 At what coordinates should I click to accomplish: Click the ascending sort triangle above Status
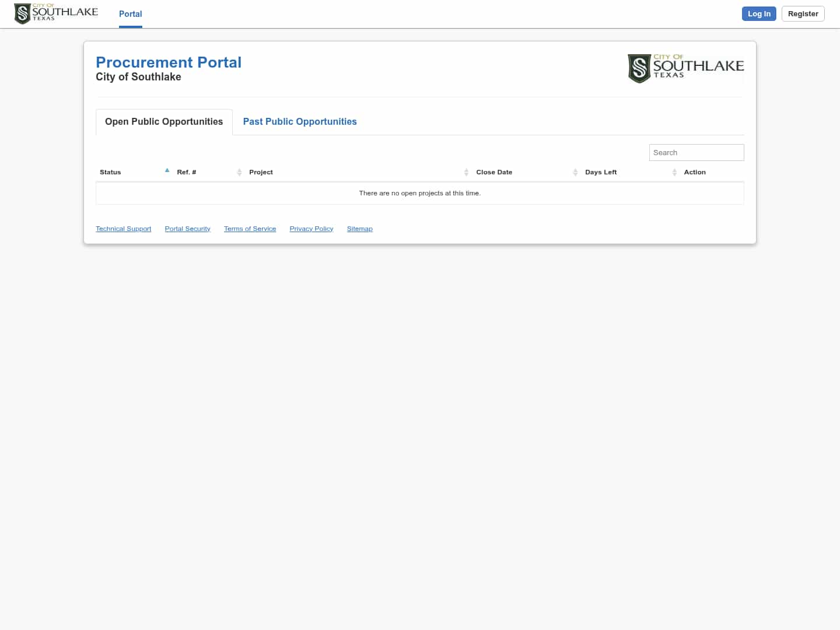click(167, 170)
